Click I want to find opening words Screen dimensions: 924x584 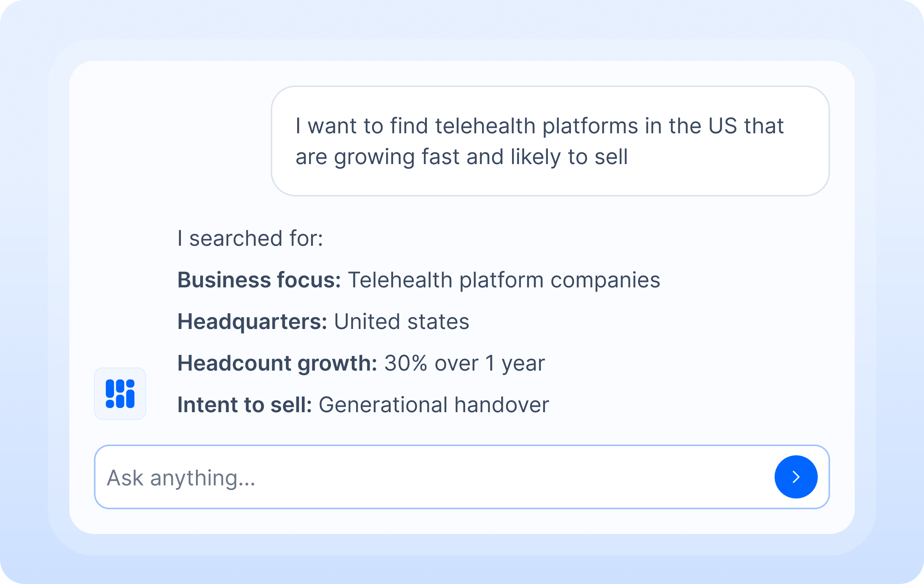click(342, 126)
